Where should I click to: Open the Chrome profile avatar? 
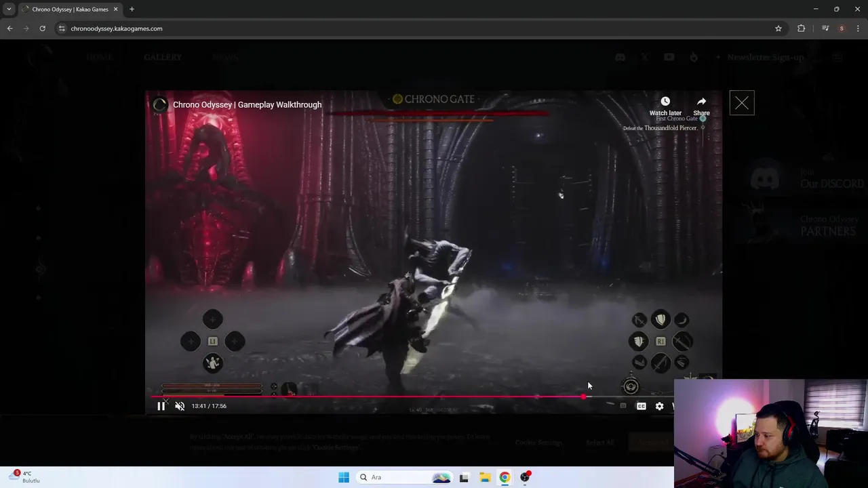[842, 28]
